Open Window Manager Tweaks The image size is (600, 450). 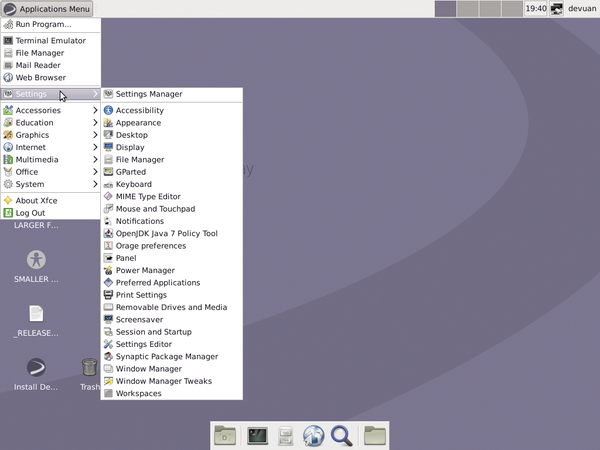[172, 381]
